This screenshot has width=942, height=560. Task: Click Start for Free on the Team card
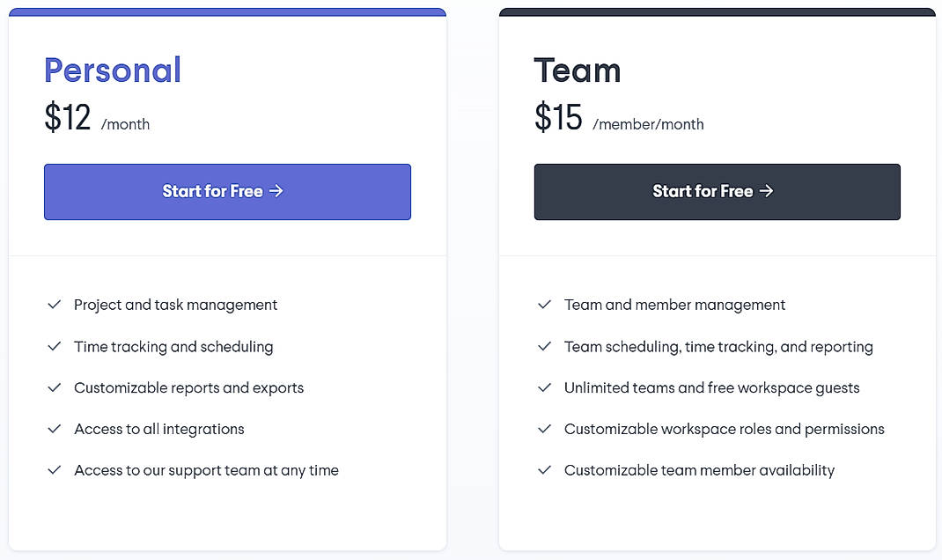point(717,191)
